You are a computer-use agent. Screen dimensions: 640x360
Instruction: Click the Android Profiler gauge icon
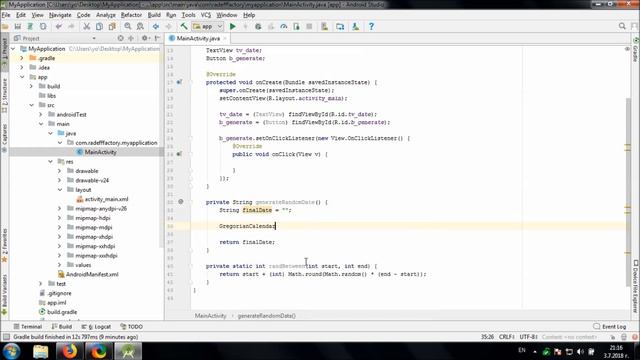(284, 27)
